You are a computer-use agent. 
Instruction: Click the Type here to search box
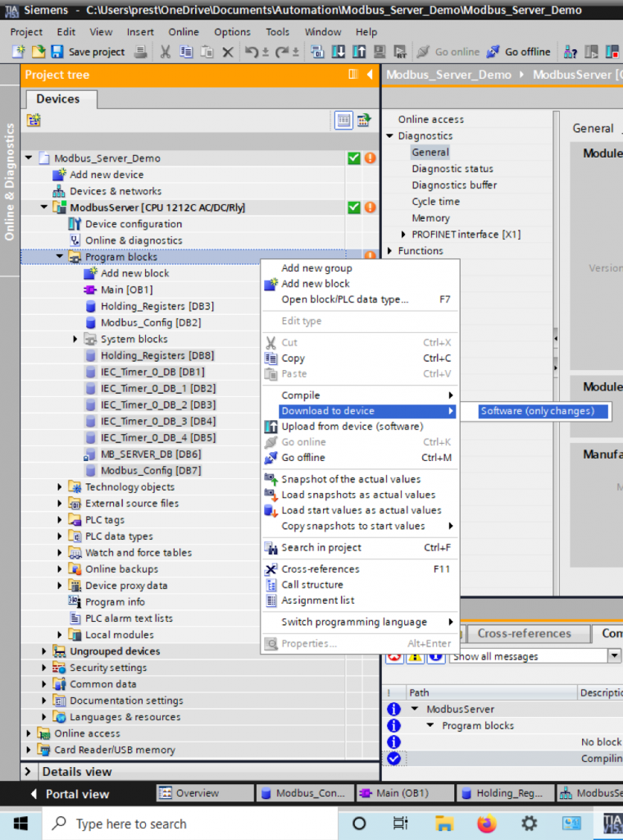tap(190, 824)
